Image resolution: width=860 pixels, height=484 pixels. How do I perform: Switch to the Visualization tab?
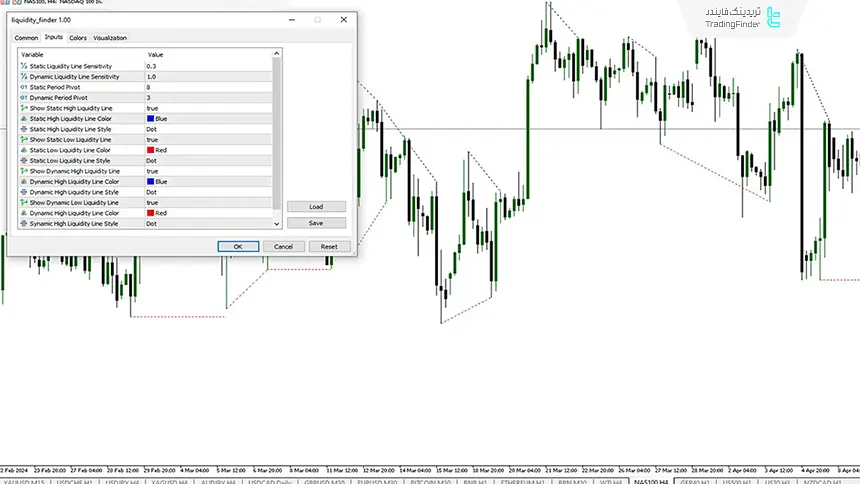(x=110, y=38)
